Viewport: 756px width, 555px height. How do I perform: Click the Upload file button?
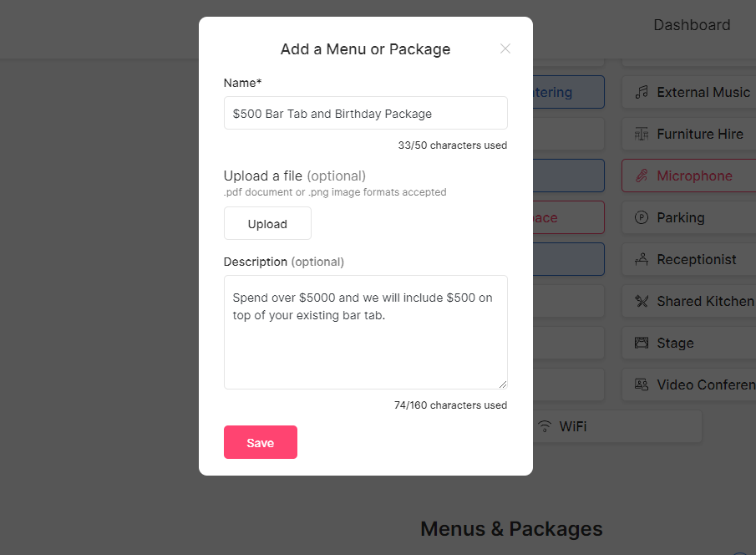(x=267, y=223)
